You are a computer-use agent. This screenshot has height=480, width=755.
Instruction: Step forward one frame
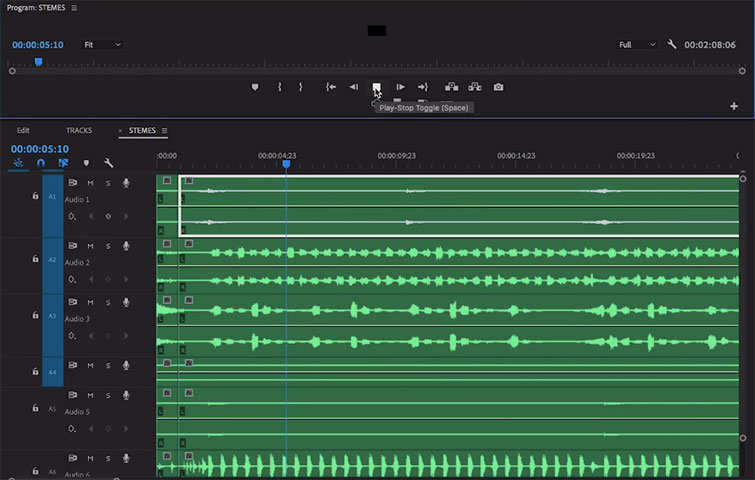pyautogui.click(x=400, y=87)
